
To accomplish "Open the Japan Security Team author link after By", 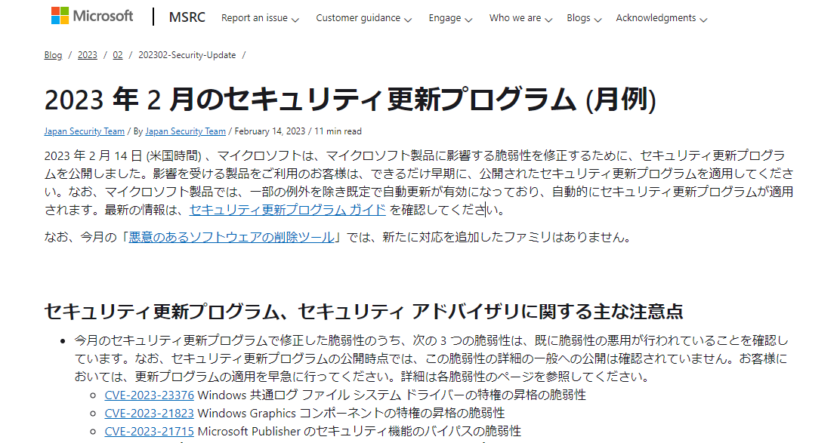I will [185, 131].
